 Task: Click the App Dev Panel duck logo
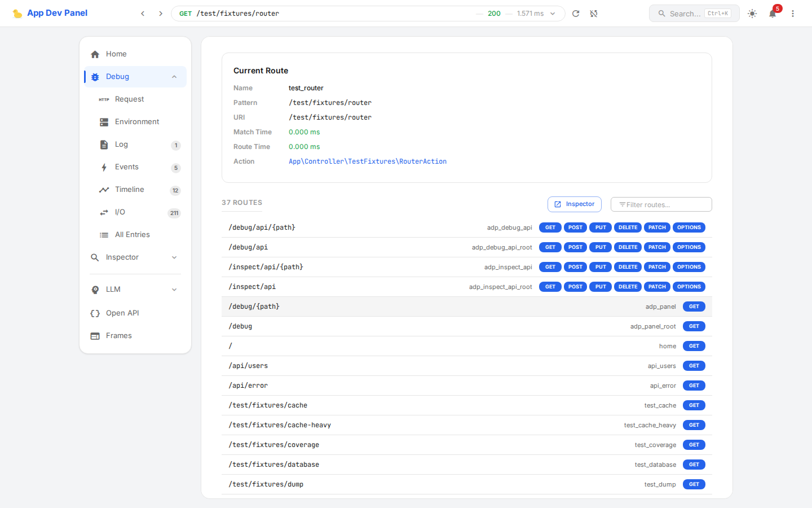(x=17, y=14)
